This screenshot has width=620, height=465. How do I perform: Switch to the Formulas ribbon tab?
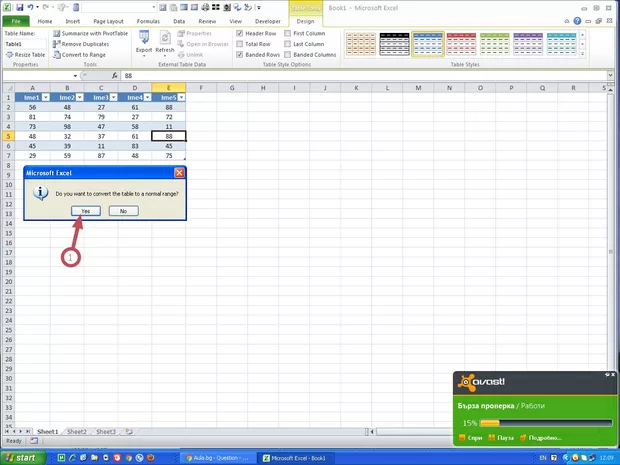[x=148, y=21]
